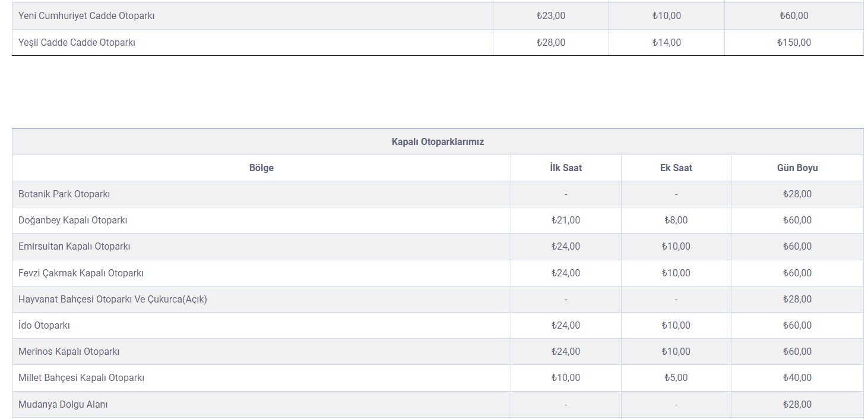This screenshot has height=419, width=868.
Task: Click Emirsultan Kapalı Otoparkı in the table
Action: (74, 247)
